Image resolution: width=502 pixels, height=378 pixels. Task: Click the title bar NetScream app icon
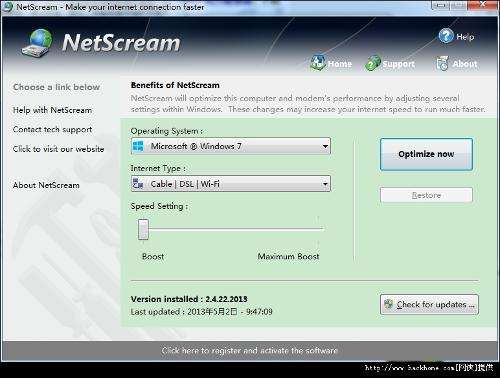7,7
